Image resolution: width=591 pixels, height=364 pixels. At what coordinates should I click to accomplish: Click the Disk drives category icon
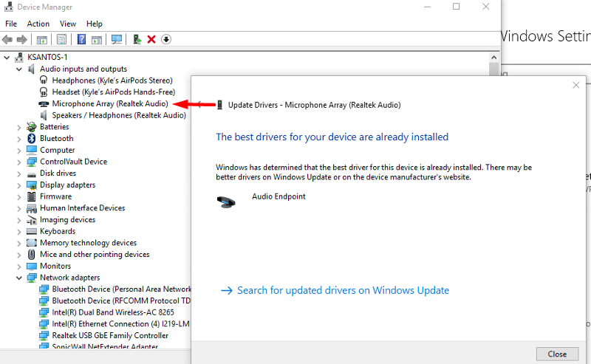pos(32,174)
